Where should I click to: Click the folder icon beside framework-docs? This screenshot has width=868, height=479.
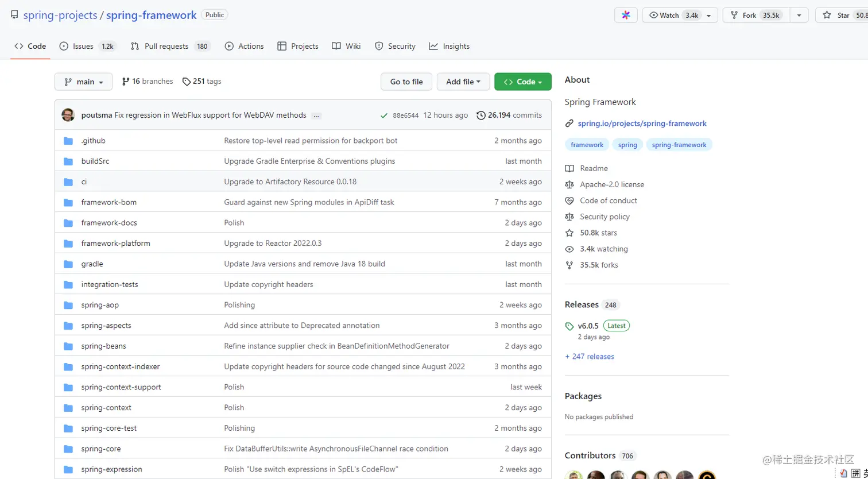tap(68, 223)
